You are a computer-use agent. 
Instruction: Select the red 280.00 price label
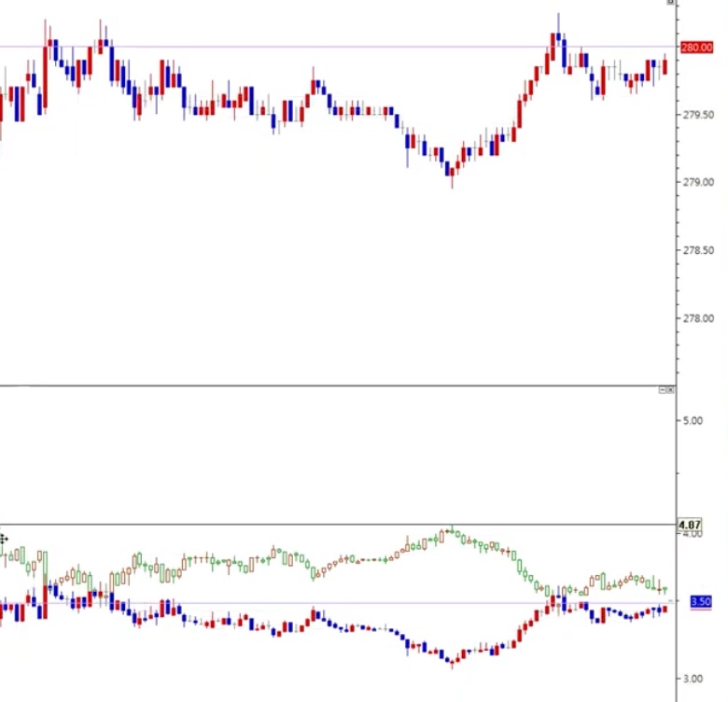point(696,47)
